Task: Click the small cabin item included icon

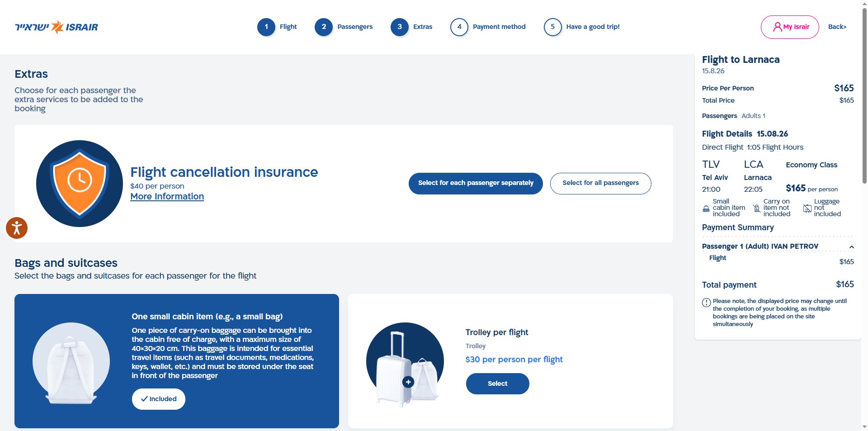Action: [x=706, y=208]
